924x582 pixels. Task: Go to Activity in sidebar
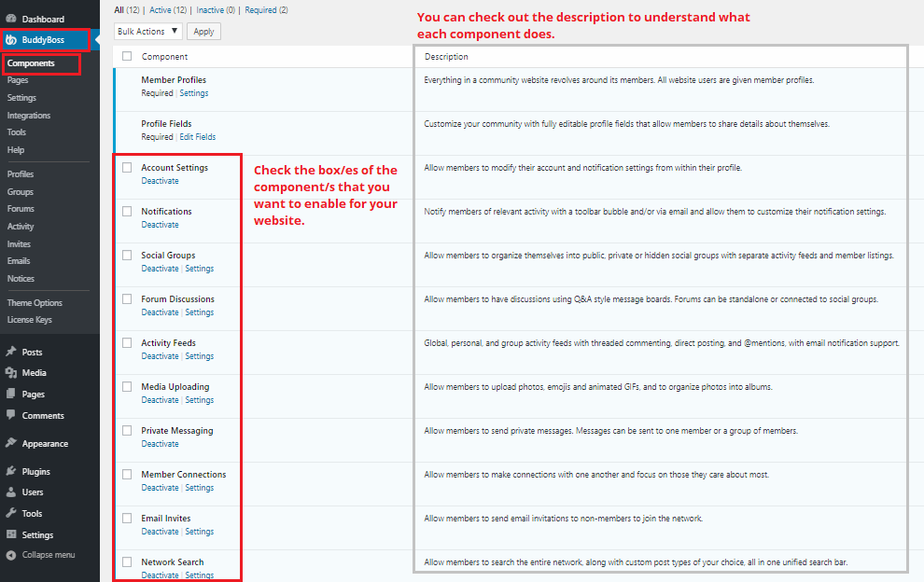(21, 227)
